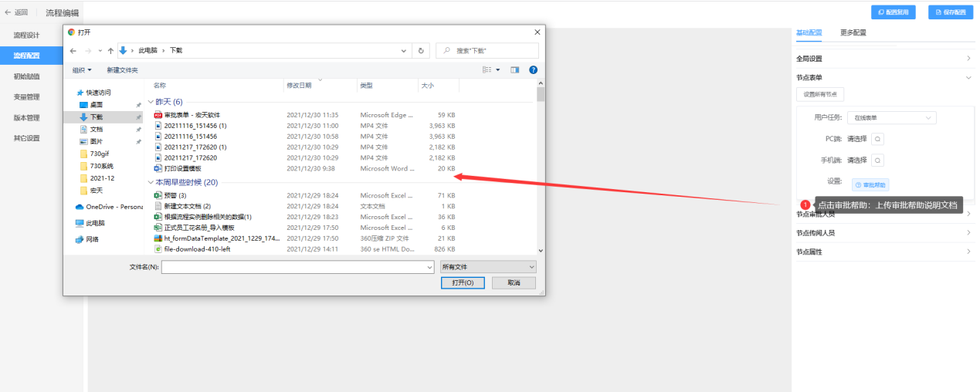Click the 保存配置 button
The height and width of the screenshot is (392, 980).
click(x=950, y=12)
